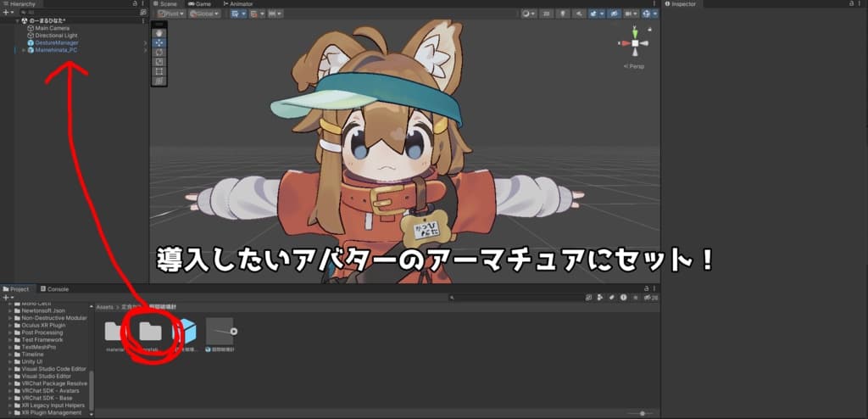Click the green Y axis on the scene gizmo
868x419 pixels.
[x=635, y=32]
